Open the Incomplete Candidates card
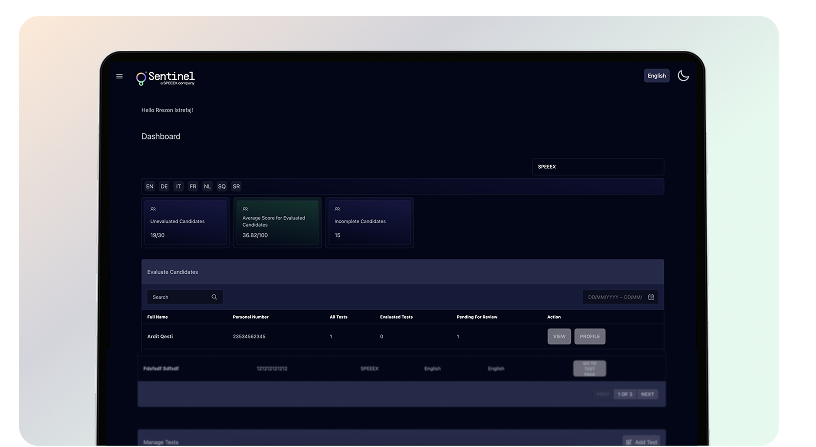Viewport: 816px width, 447px height. coord(369,222)
